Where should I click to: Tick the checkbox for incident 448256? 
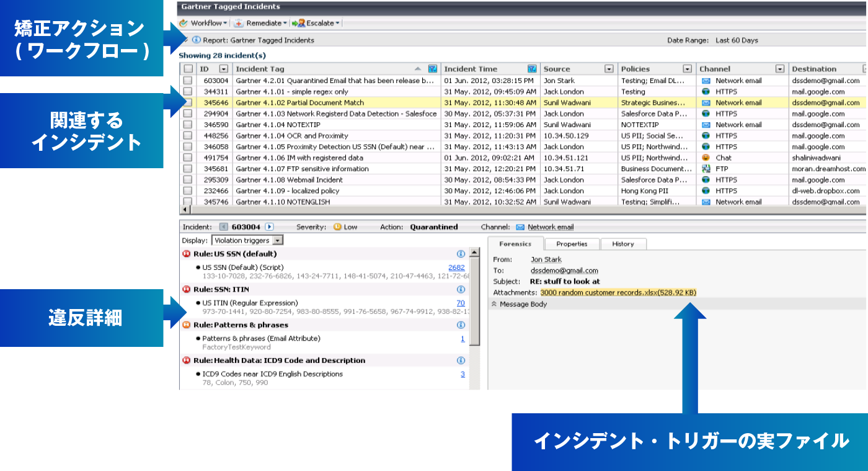[188, 136]
